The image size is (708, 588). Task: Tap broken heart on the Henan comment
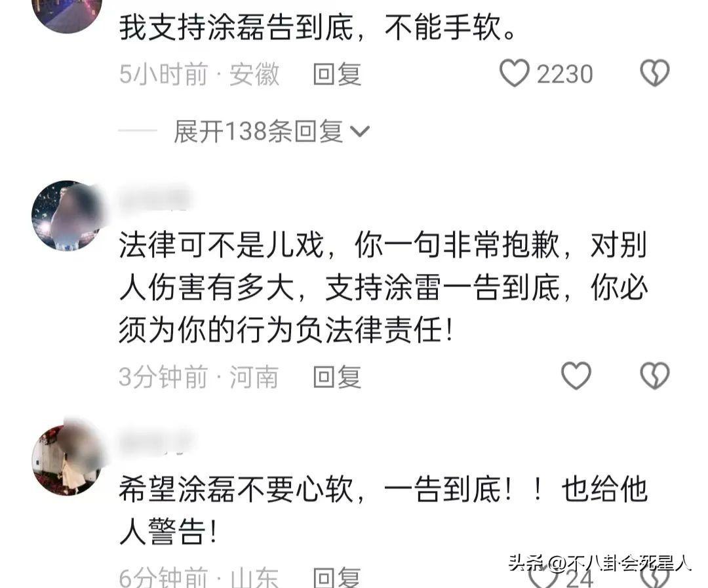click(655, 376)
